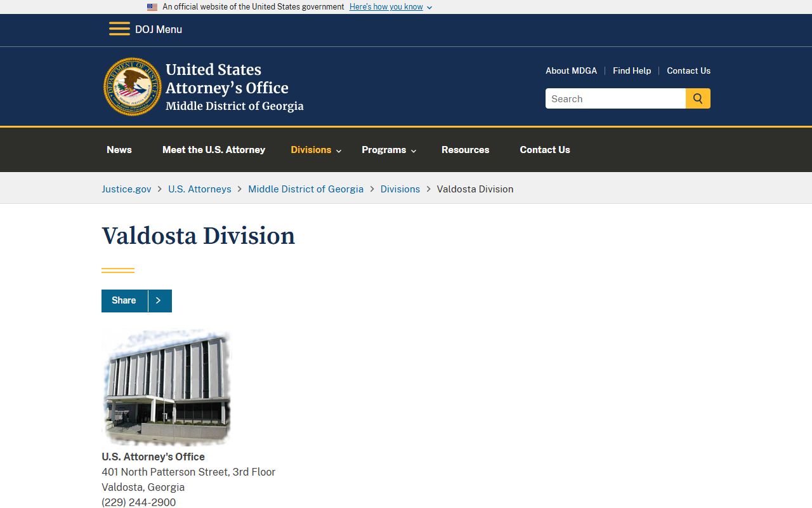Click the About MDGA link
812x508 pixels.
[x=571, y=70]
